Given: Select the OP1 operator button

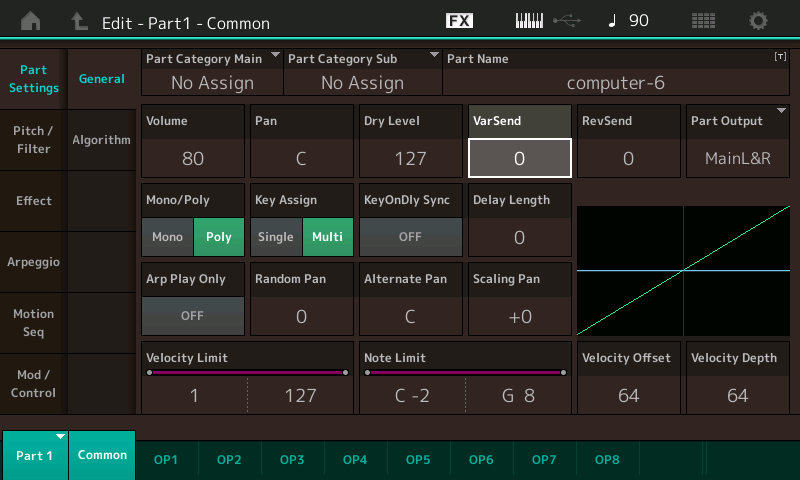Looking at the screenshot, I should (166, 459).
